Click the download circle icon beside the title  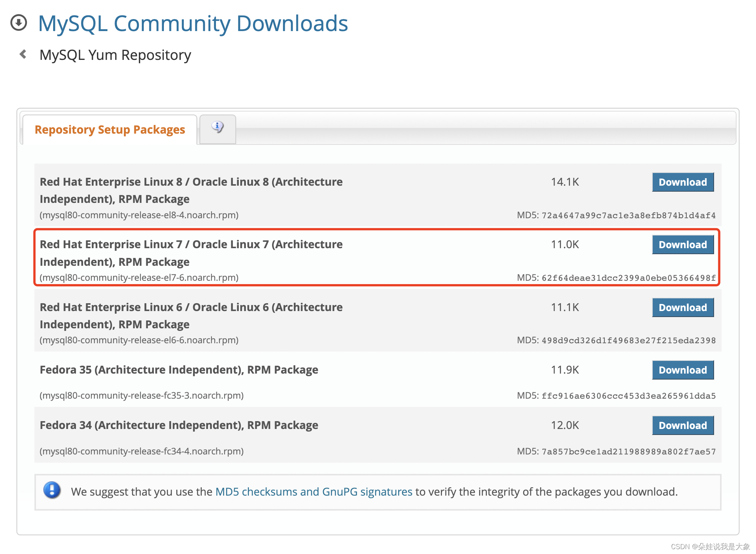tap(19, 22)
